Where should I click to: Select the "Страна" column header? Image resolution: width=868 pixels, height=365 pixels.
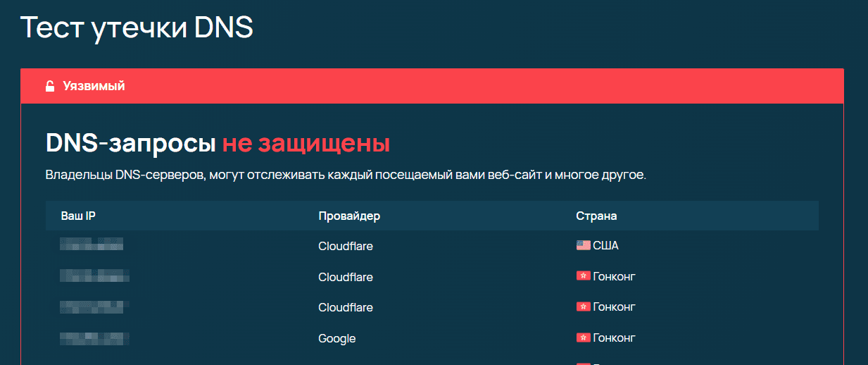[596, 216]
